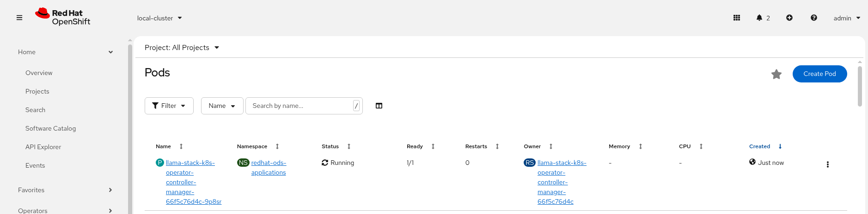Click the main page vertical scrollbar

(860, 86)
